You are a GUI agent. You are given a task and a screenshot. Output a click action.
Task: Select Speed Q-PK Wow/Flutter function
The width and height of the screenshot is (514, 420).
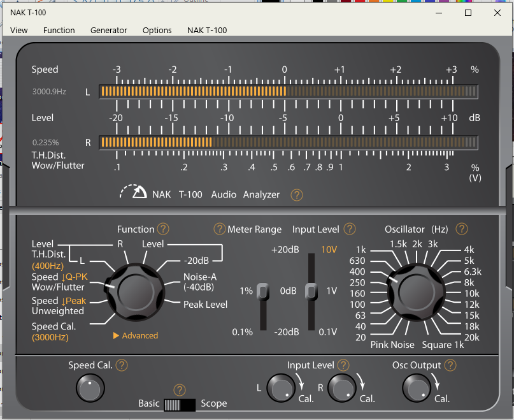click(x=59, y=282)
